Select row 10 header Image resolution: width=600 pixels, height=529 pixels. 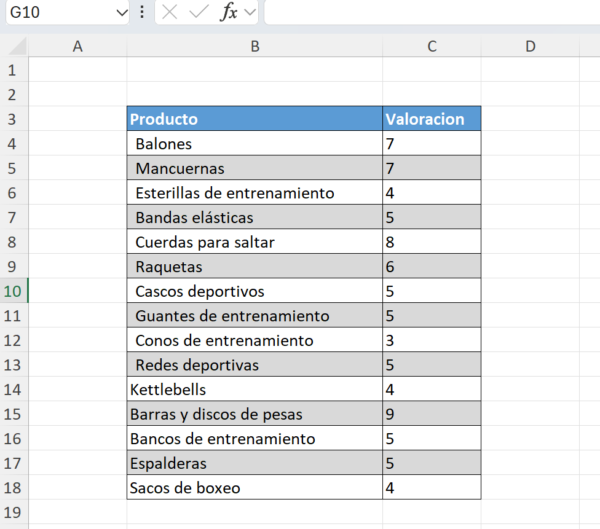(14, 291)
